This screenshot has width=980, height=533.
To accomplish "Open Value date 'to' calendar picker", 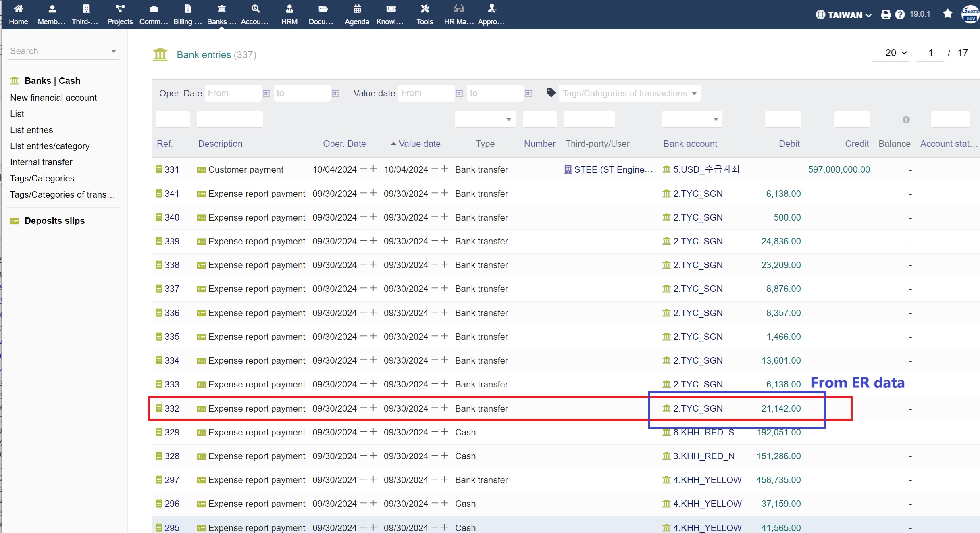I will (x=528, y=94).
